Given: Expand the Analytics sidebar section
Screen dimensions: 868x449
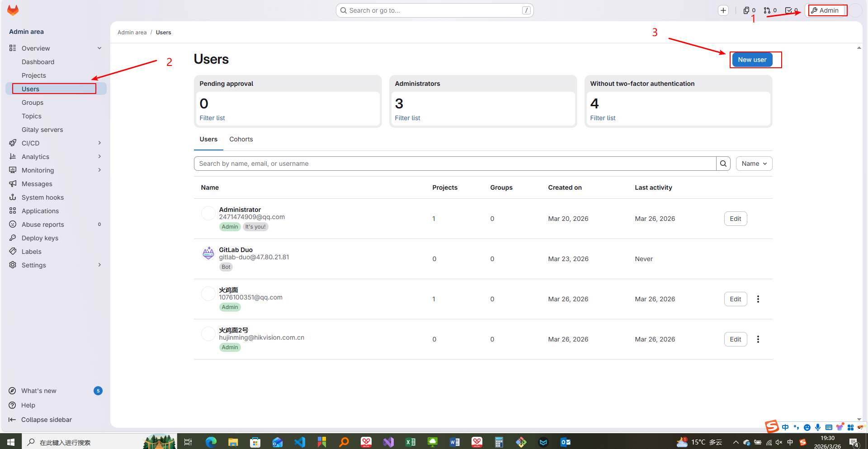Looking at the screenshot, I should tap(56, 157).
